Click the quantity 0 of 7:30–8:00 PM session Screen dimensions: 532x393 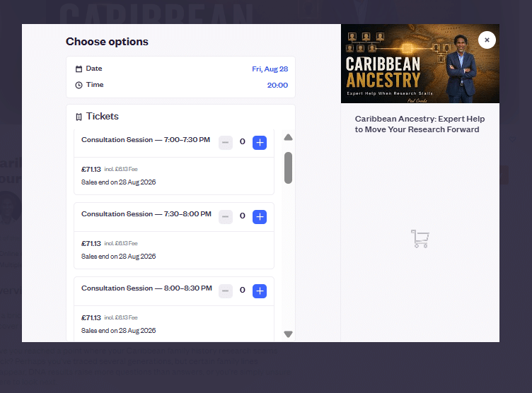(242, 216)
